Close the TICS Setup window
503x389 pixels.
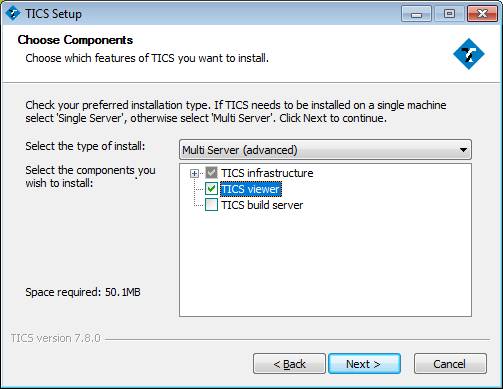pos(482,14)
